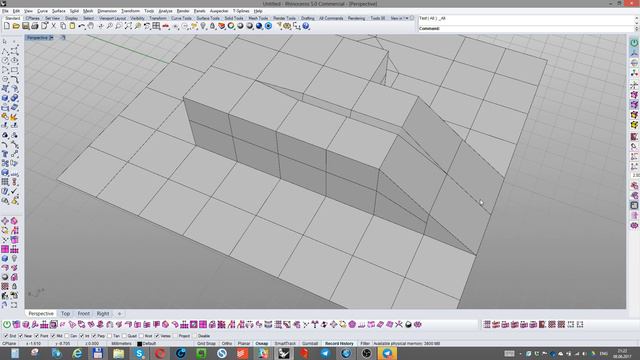Viewport: 640px width, 360px height.
Task: Toggle Grid Snap in status bar
Action: (207, 344)
